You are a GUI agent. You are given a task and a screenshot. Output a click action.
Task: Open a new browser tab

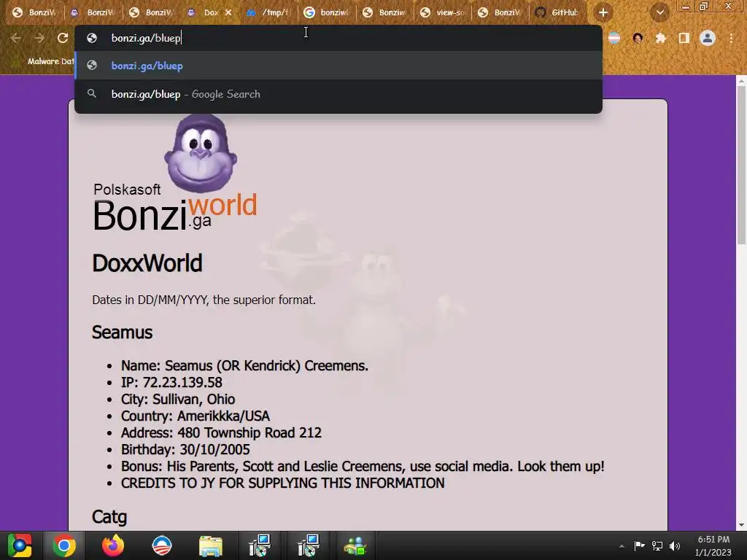(x=603, y=12)
